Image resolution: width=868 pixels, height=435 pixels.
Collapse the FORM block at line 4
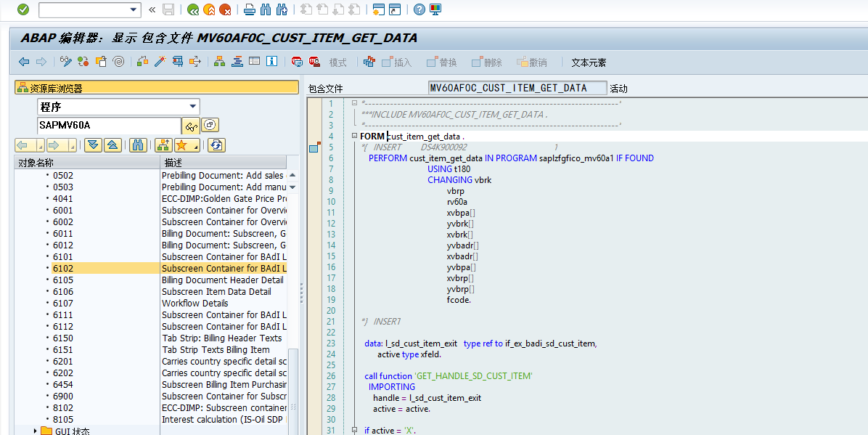point(354,136)
